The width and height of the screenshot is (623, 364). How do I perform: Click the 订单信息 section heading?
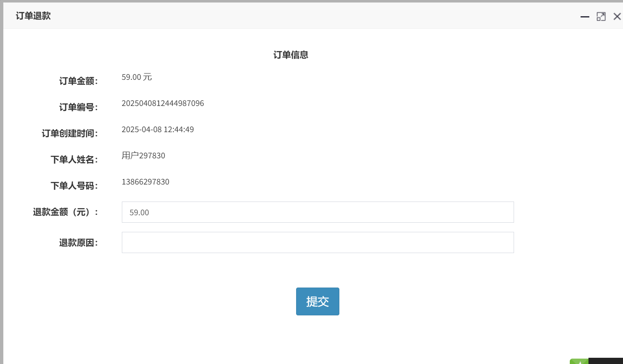point(291,55)
